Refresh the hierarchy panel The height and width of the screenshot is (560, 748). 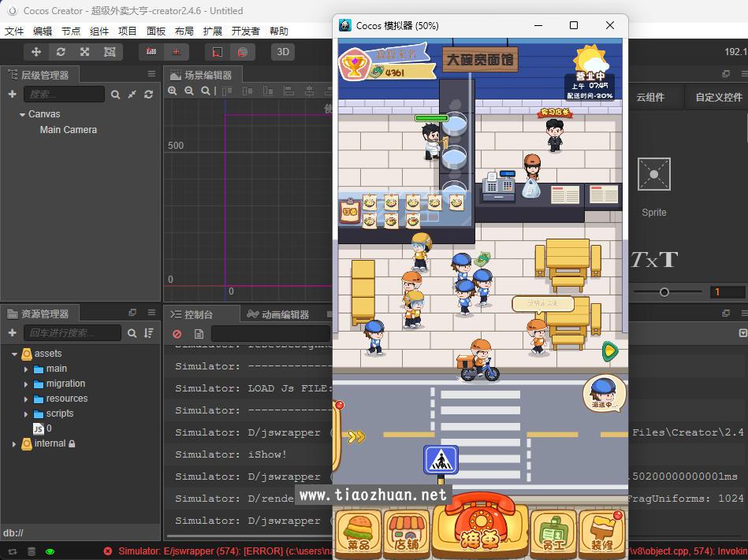click(149, 95)
